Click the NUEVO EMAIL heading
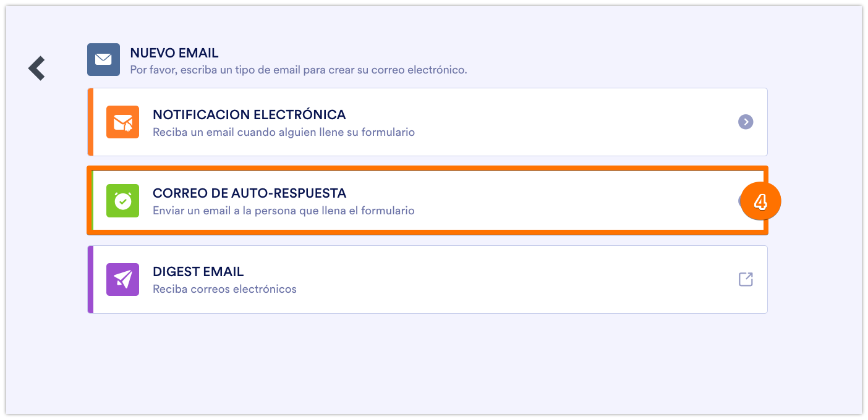 pos(174,54)
